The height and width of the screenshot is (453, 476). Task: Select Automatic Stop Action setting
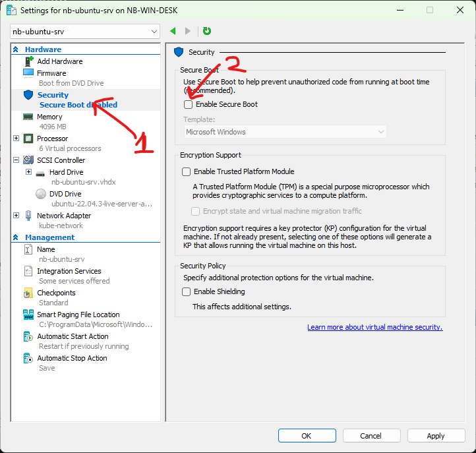click(72, 358)
